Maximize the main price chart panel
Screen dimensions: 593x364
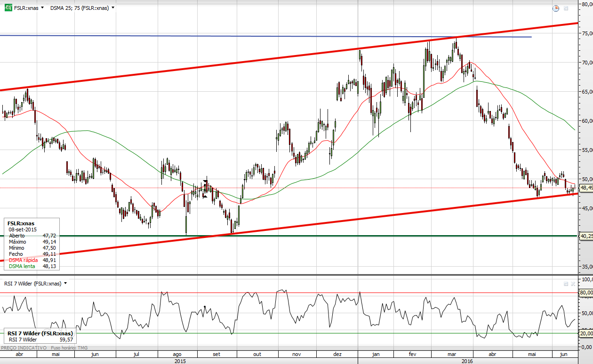566,8
